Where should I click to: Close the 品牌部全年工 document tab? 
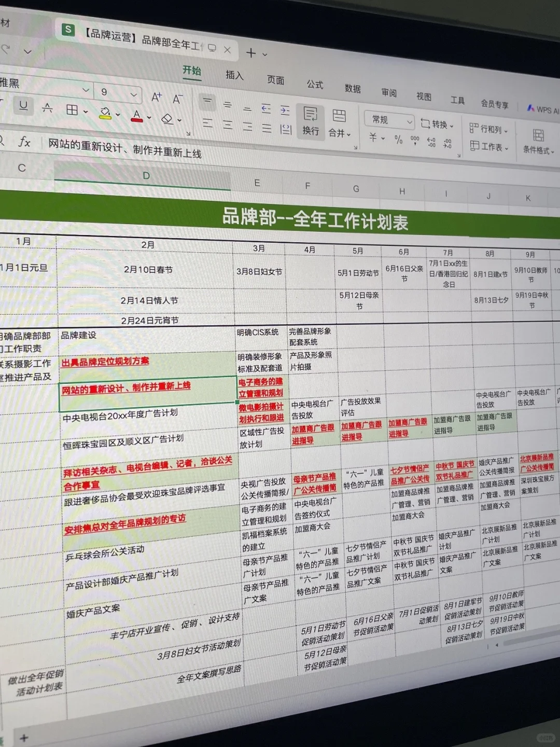coord(227,50)
